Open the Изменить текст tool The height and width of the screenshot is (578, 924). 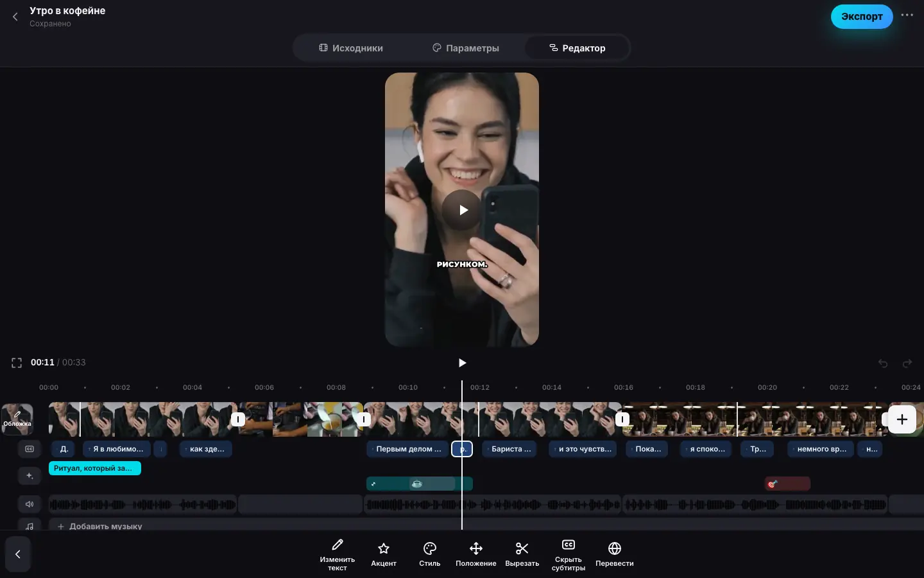point(337,555)
